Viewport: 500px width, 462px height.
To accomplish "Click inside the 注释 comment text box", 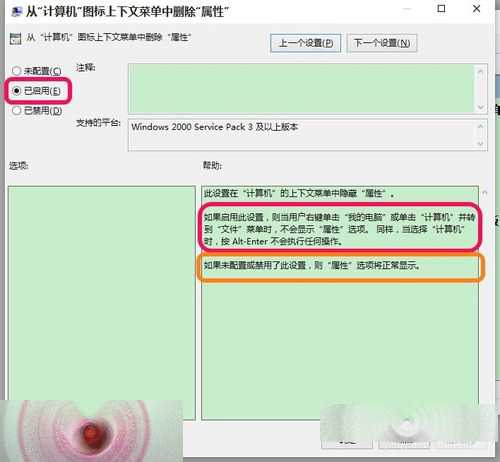I will [x=301, y=89].
